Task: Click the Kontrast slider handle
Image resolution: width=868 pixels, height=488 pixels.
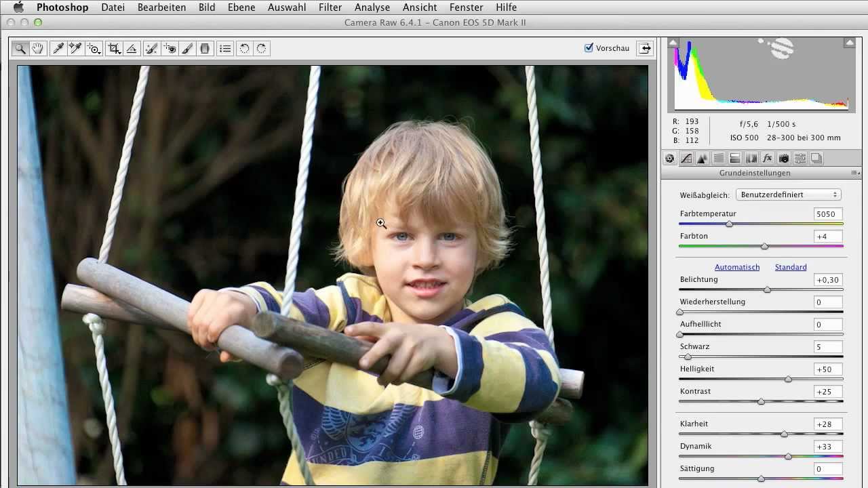Action: 761,401
